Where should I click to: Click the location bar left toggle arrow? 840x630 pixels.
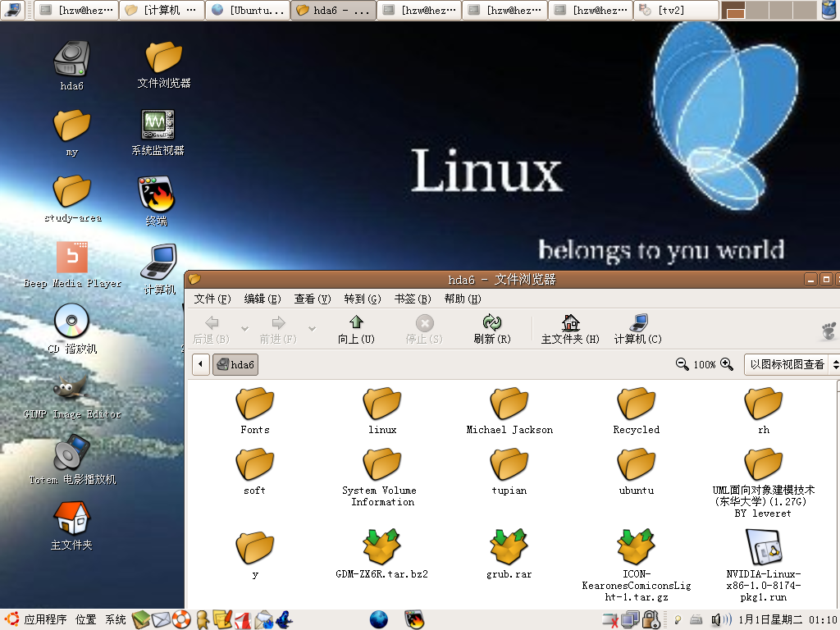200,364
